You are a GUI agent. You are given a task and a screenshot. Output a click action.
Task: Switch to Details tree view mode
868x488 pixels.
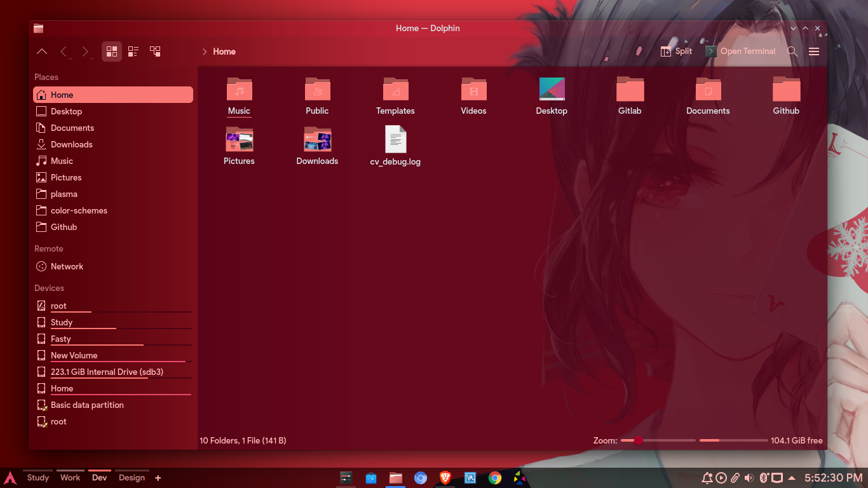click(155, 51)
